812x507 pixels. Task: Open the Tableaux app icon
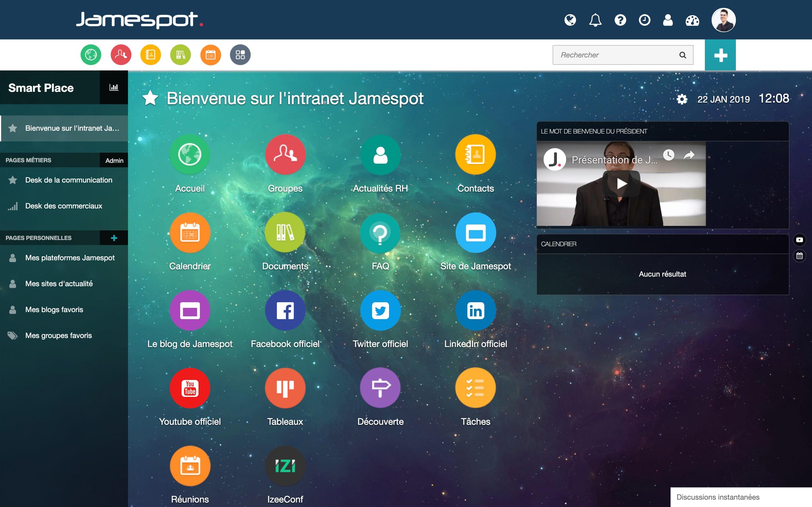point(285,388)
